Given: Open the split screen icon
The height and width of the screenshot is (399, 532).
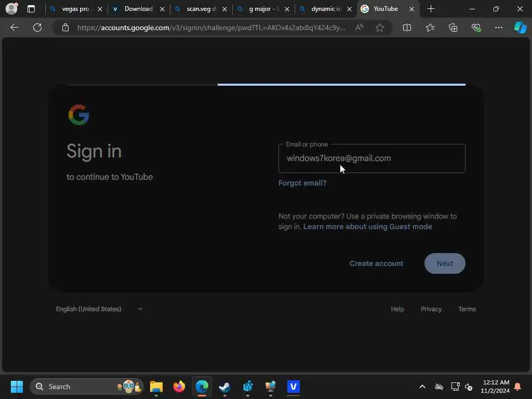Looking at the screenshot, I should (407, 28).
